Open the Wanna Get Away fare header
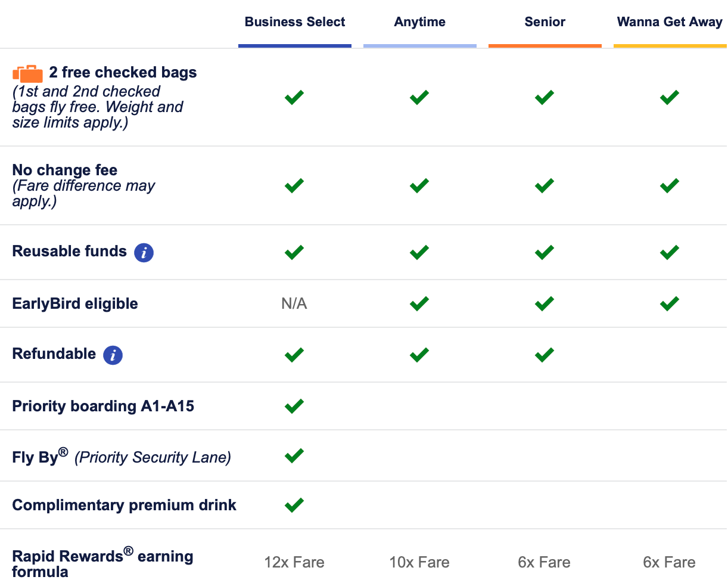 (x=670, y=22)
